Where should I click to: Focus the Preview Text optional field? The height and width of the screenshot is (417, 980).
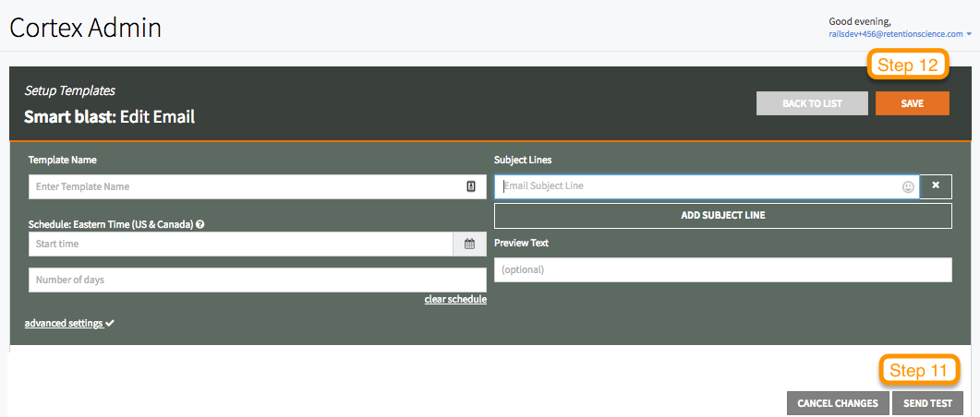tap(723, 269)
